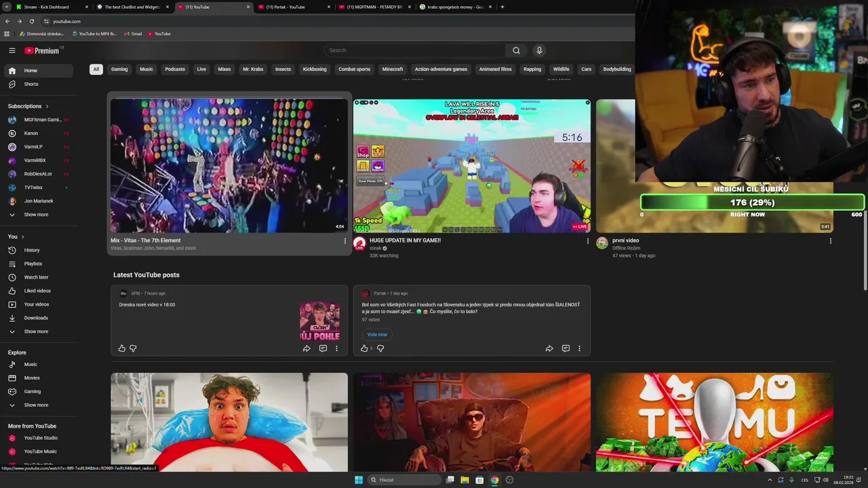Open MGFitman Gaming subscription
The width and height of the screenshot is (868, 488).
(x=38, y=120)
